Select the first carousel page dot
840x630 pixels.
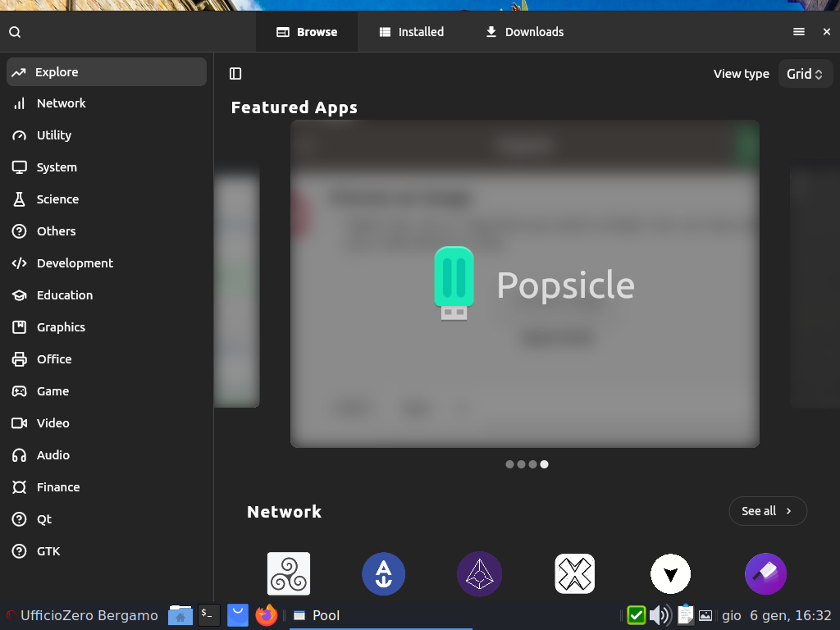(x=509, y=464)
